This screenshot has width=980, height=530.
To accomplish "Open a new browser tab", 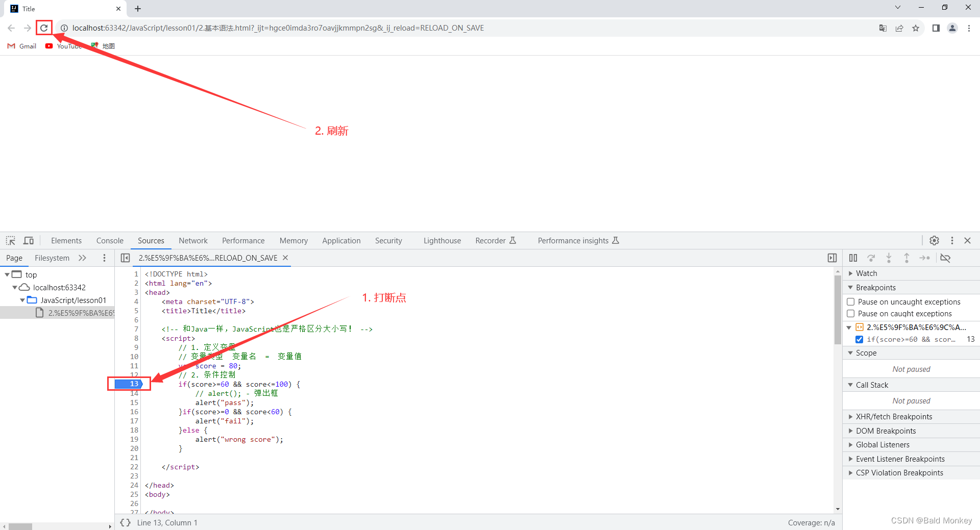I will click(138, 9).
